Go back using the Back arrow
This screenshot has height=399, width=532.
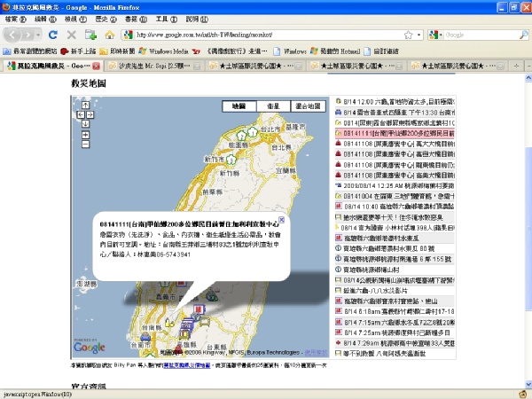[12, 35]
